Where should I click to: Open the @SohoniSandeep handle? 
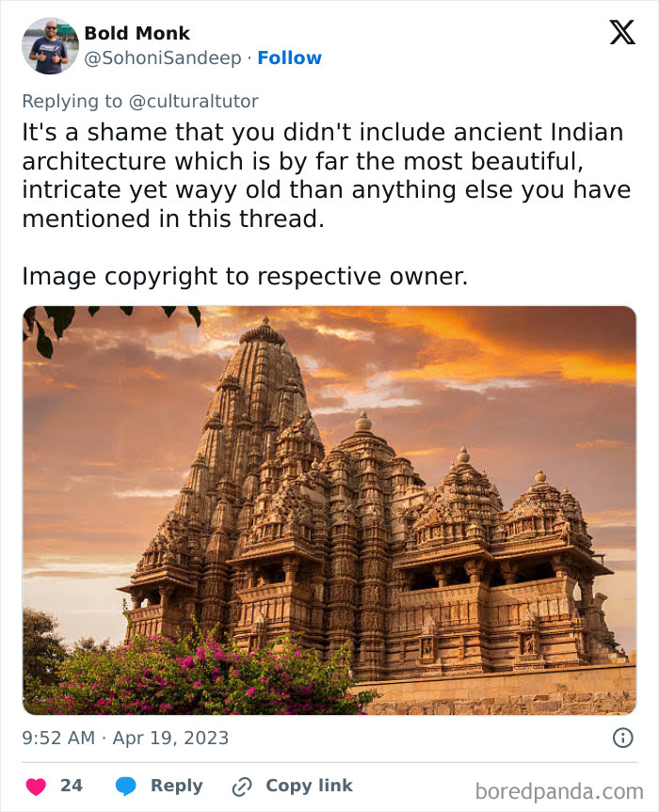[x=163, y=58]
